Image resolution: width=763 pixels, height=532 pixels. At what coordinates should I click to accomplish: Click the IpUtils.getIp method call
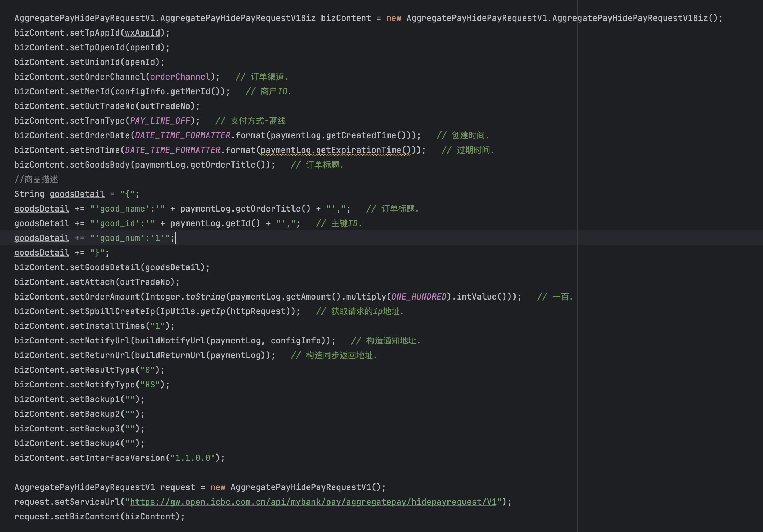212,311
